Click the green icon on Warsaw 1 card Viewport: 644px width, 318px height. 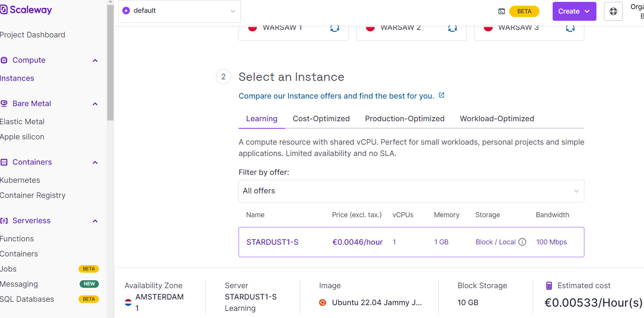click(335, 28)
